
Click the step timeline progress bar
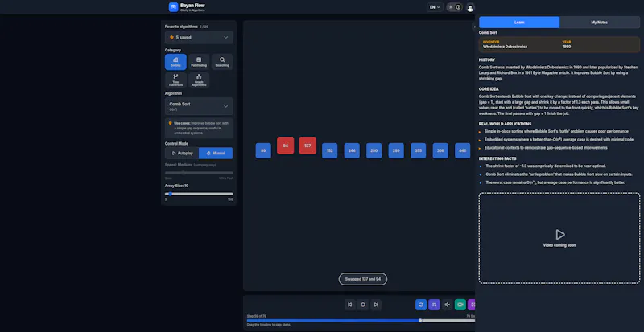tap(361, 321)
